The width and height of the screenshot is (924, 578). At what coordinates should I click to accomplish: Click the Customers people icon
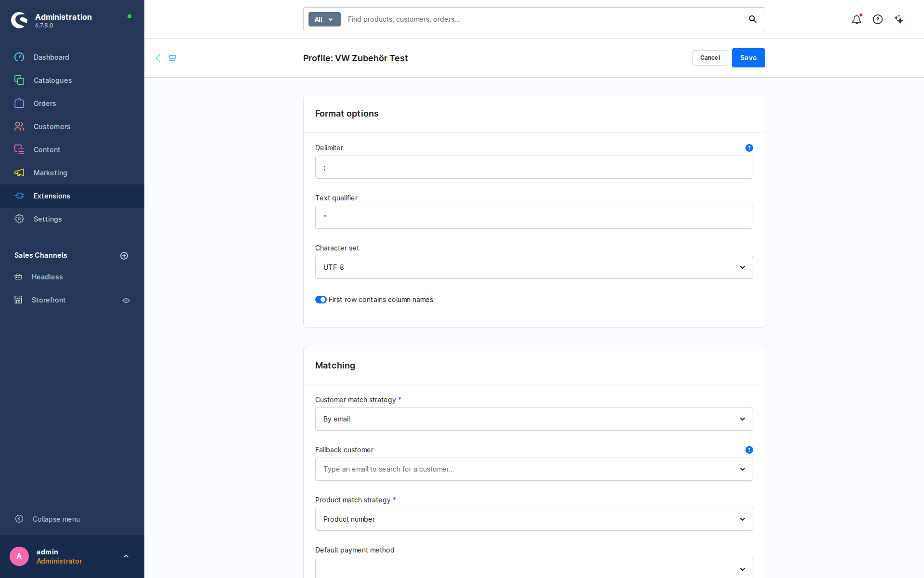(x=19, y=127)
